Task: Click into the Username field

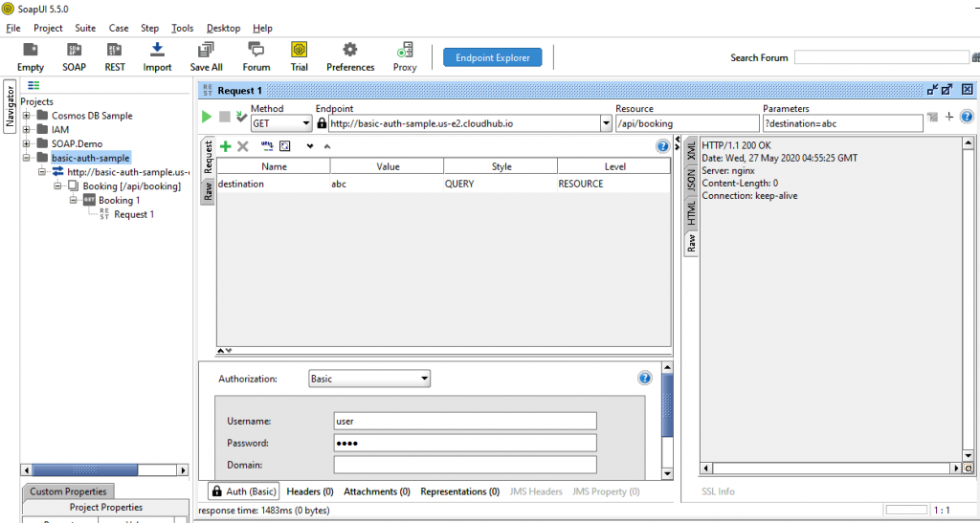Action: point(465,421)
